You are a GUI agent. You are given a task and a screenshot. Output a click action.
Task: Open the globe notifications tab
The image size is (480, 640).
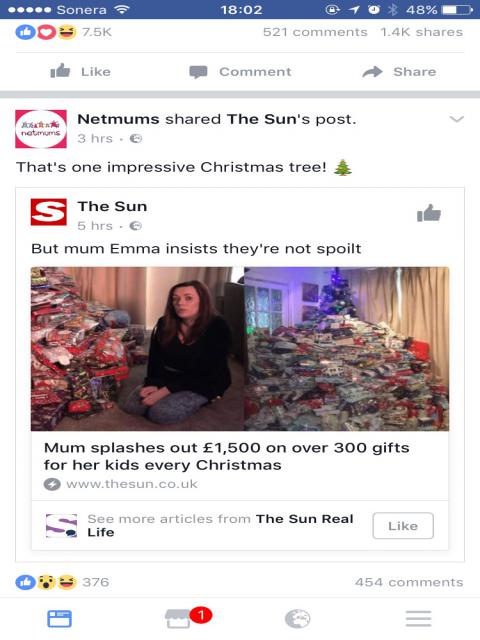(298, 619)
